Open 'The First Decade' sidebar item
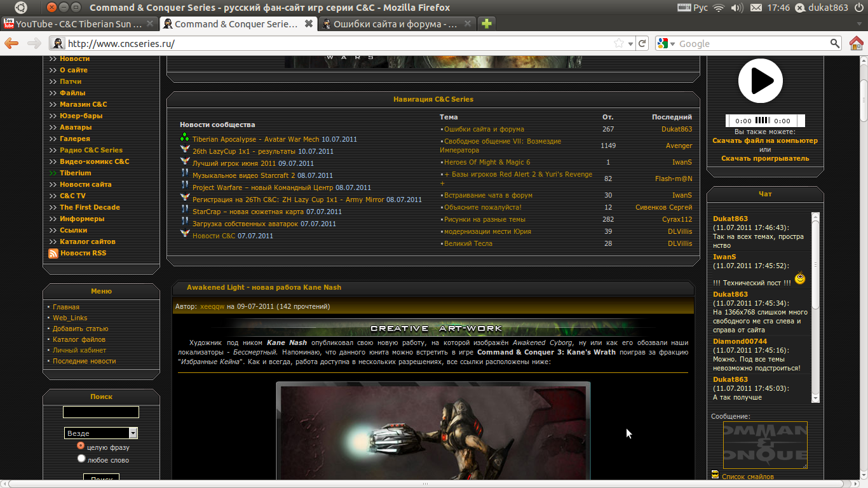The height and width of the screenshot is (488, 868). pyautogui.click(x=90, y=208)
